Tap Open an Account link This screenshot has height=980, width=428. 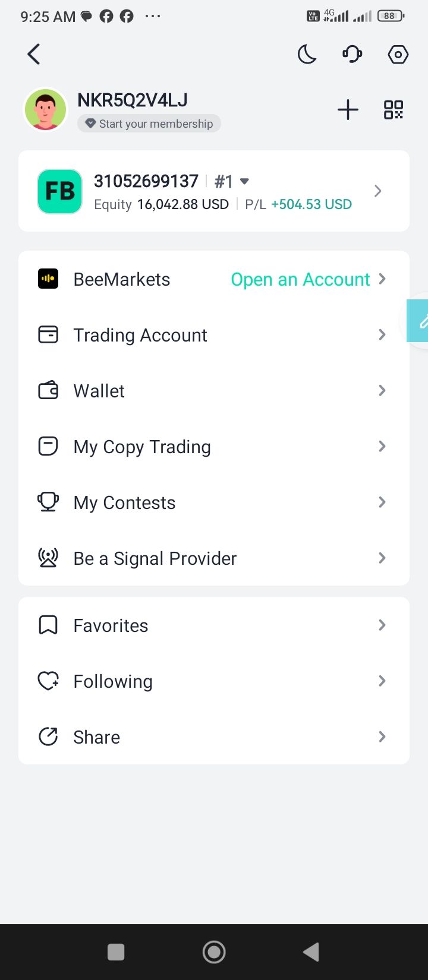click(x=300, y=279)
